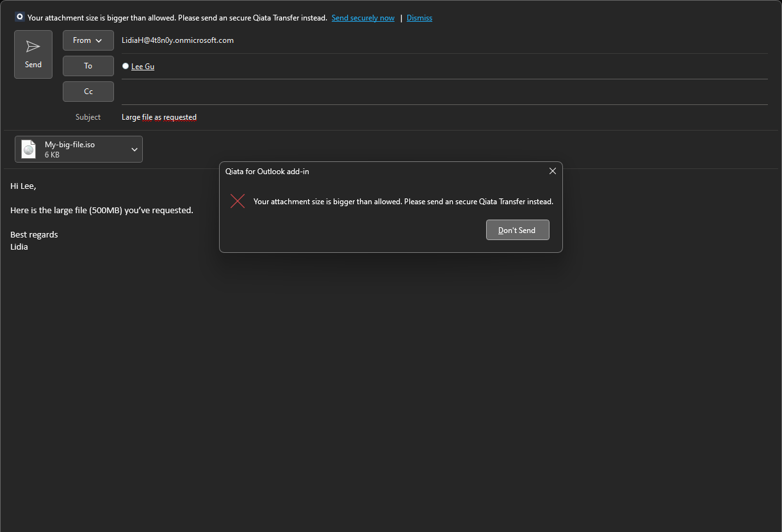This screenshot has height=532, width=782.
Task: Click into the Subject field
Action: click(x=384, y=117)
